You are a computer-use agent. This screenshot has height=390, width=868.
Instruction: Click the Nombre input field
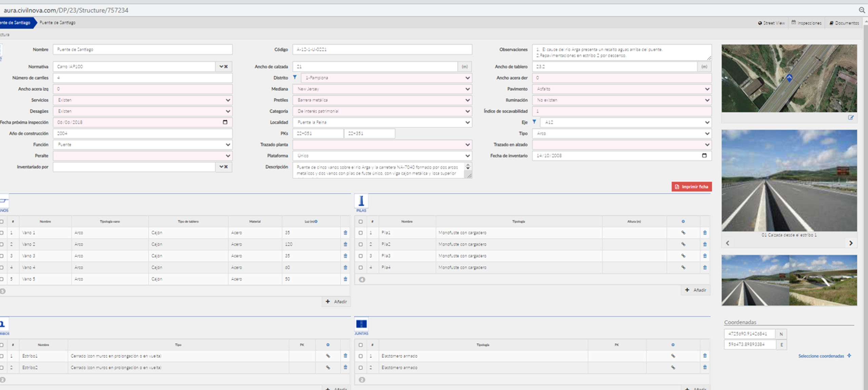(x=143, y=50)
